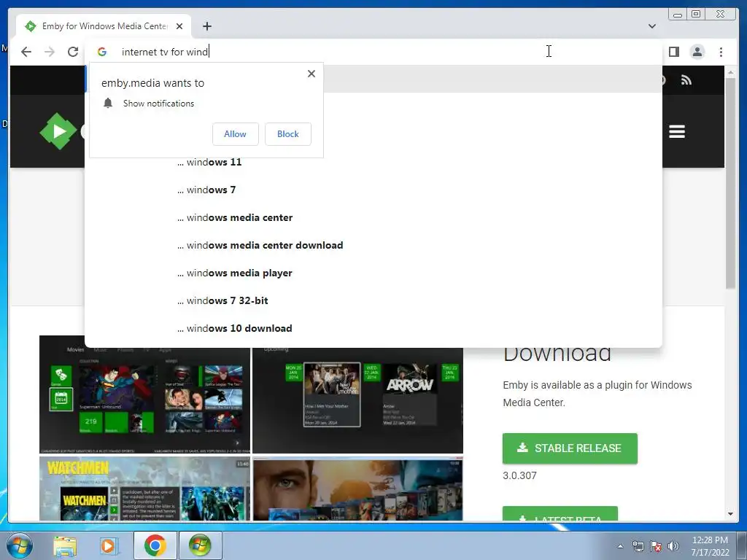
Task: Pick the 'windows 7 32-bit' suggestion
Action: point(373,300)
